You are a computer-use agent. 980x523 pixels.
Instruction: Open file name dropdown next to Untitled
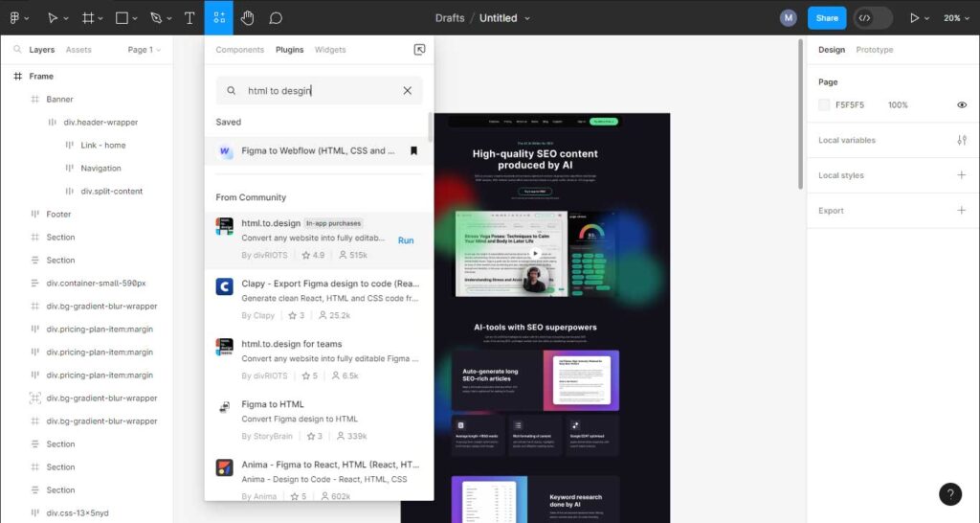(527, 18)
